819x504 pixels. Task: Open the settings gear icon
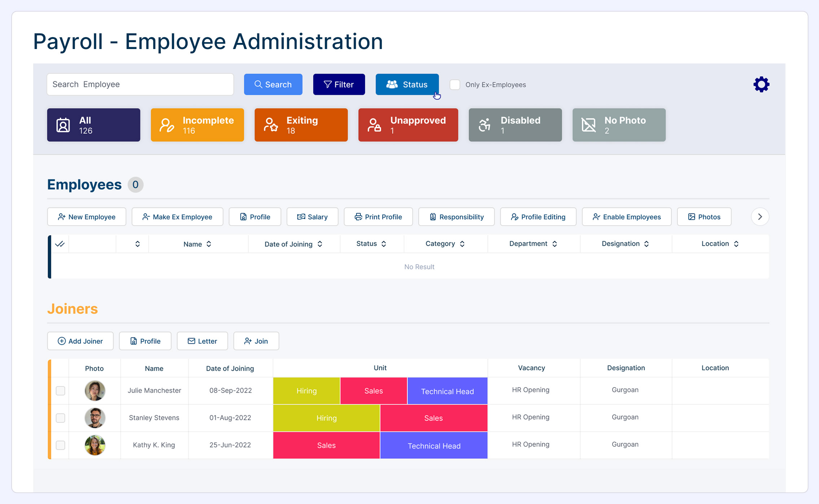click(761, 84)
